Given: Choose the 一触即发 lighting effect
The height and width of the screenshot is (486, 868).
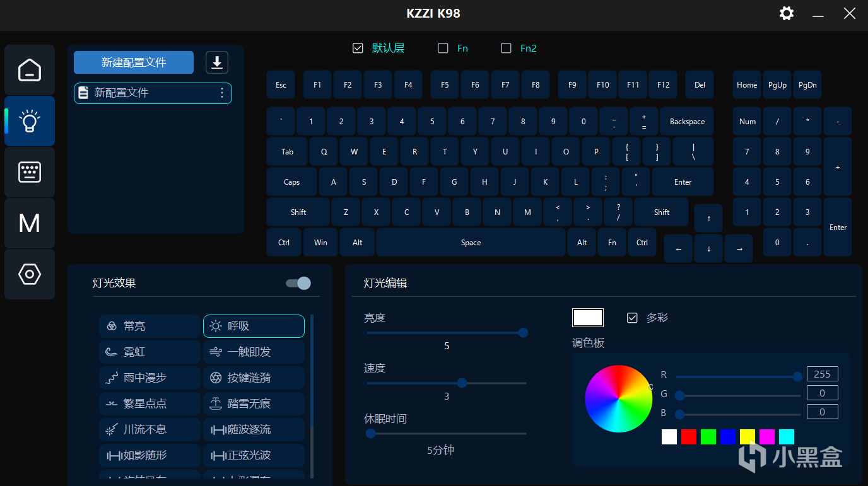Looking at the screenshot, I should 254,352.
